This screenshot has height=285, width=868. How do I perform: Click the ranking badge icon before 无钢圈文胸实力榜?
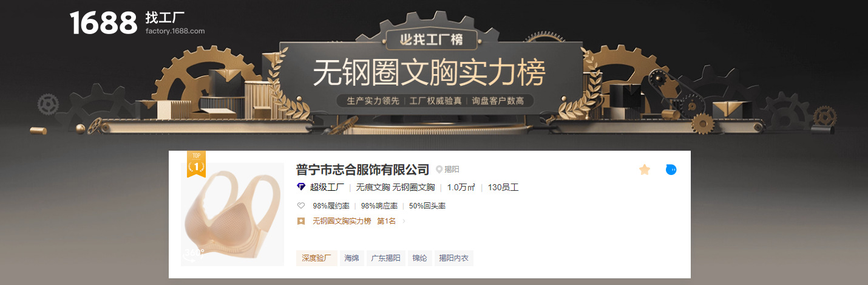pos(300,221)
